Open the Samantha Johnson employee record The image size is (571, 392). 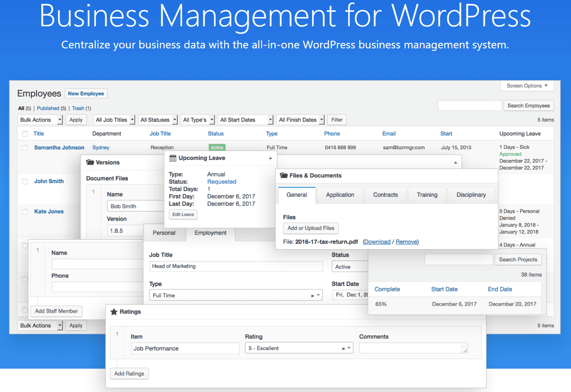point(59,148)
